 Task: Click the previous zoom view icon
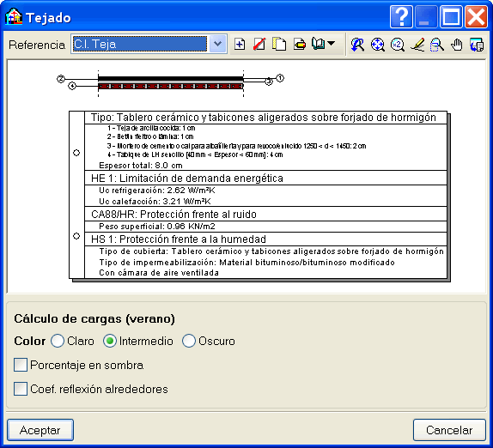(357, 45)
